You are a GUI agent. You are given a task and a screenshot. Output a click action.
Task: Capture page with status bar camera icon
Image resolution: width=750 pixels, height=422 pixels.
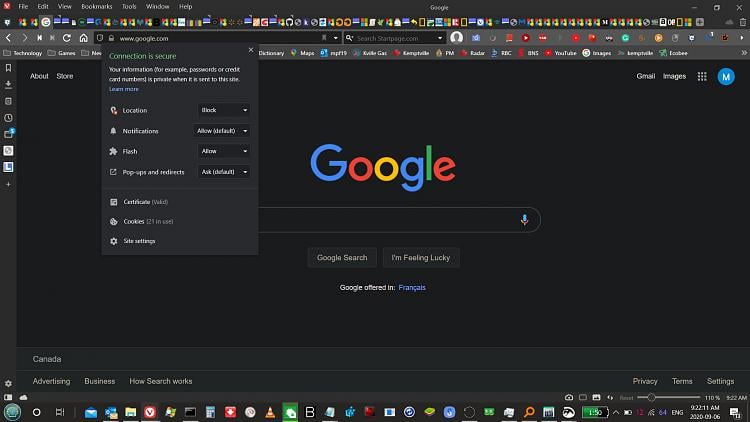[569, 398]
